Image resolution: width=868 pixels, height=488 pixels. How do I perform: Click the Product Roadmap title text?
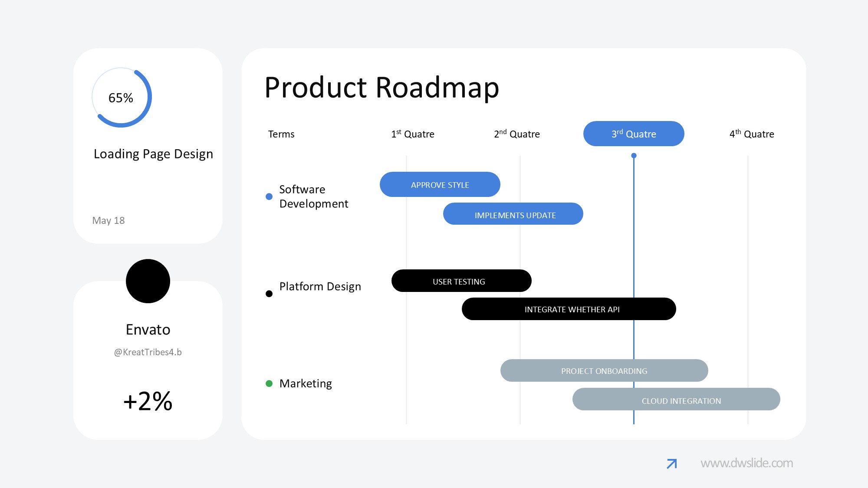pyautogui.click(x=382, y=88)
